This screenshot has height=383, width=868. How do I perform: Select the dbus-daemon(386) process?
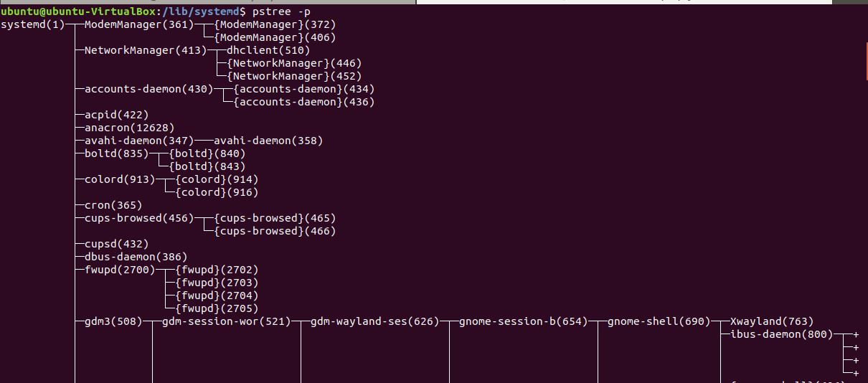click(x=136, y=257)
